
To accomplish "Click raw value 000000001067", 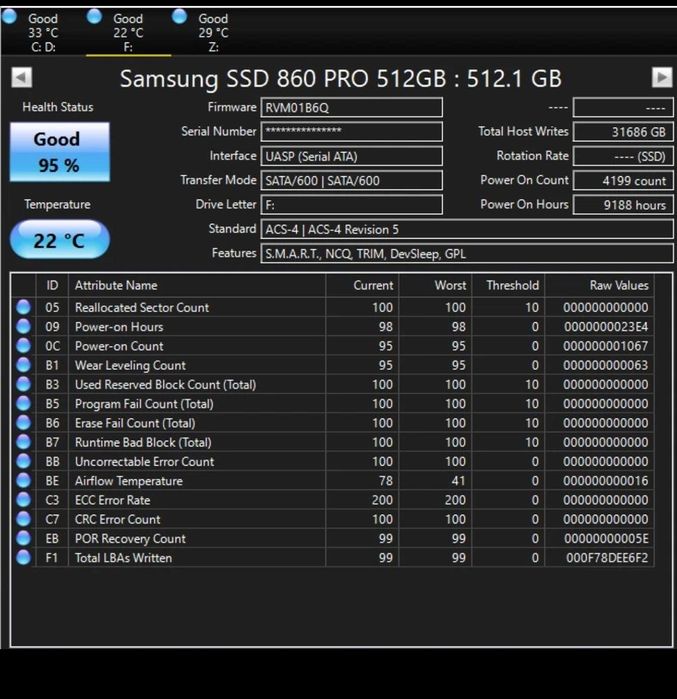I will [606, 346].
